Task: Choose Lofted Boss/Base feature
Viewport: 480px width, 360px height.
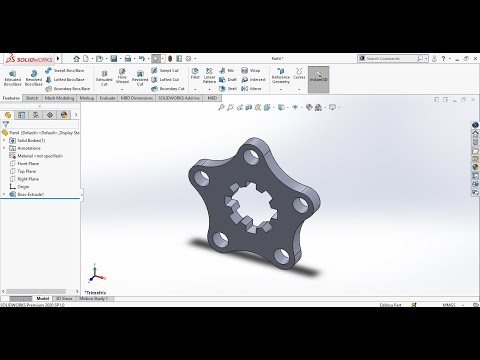Action: point(65,80)
